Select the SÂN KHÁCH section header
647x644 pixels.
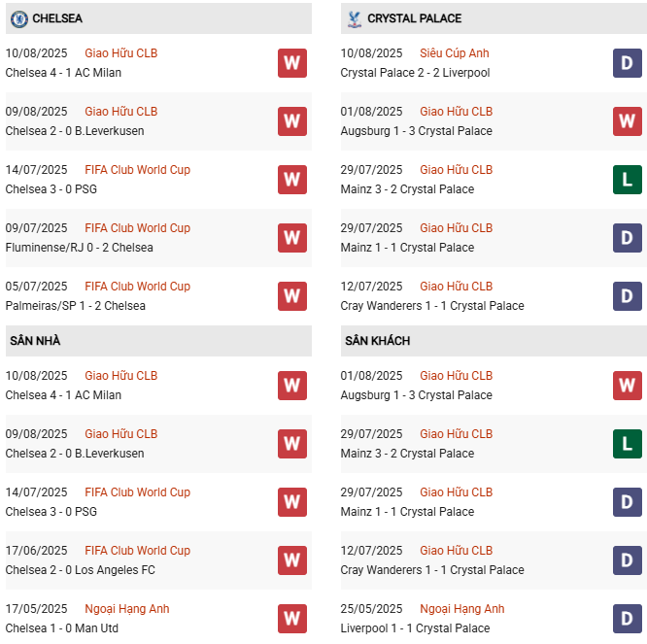pos(377,341)
